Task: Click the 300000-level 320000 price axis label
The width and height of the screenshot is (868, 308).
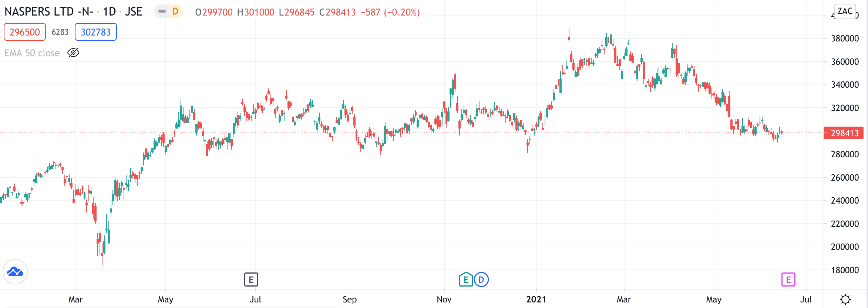Action: (845, 108)
